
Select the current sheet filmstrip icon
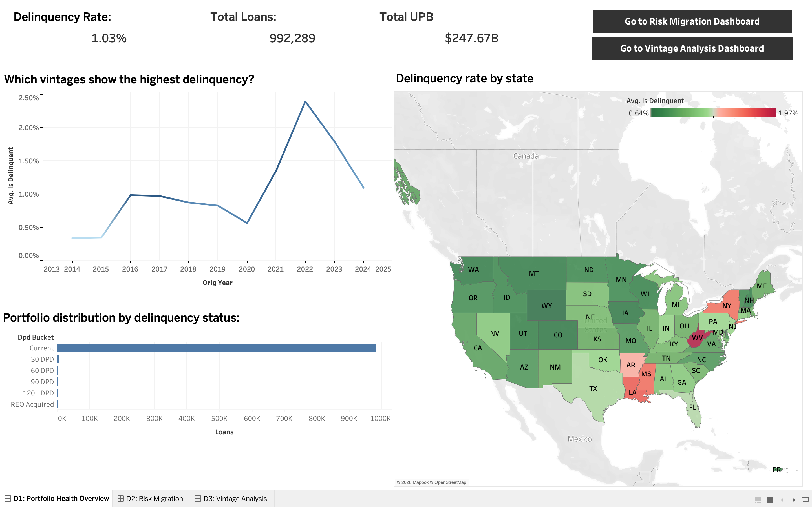[770, 501]
